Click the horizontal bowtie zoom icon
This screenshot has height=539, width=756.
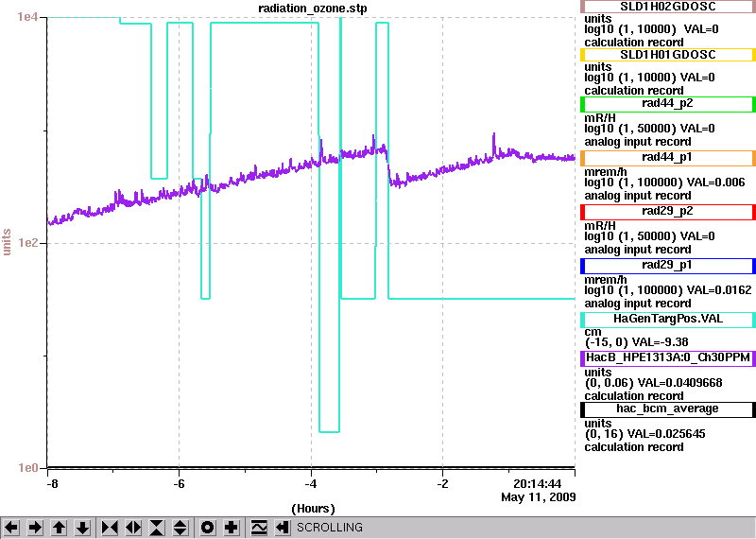(x=110, y=528)
